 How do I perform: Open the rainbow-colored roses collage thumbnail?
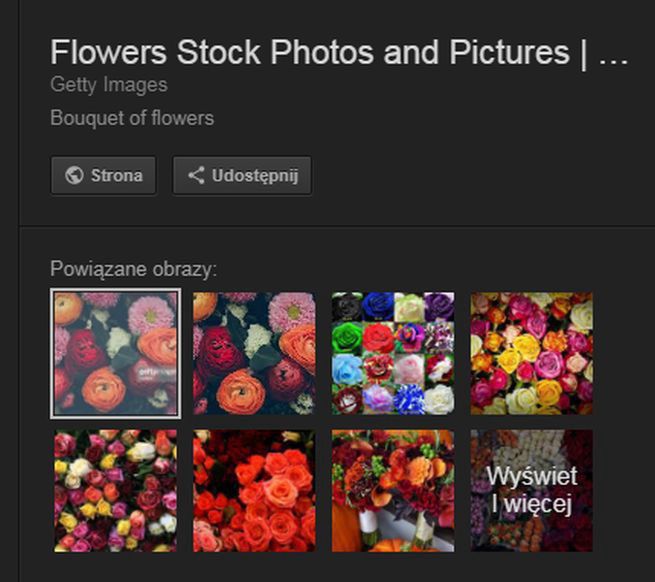(393, 353)
